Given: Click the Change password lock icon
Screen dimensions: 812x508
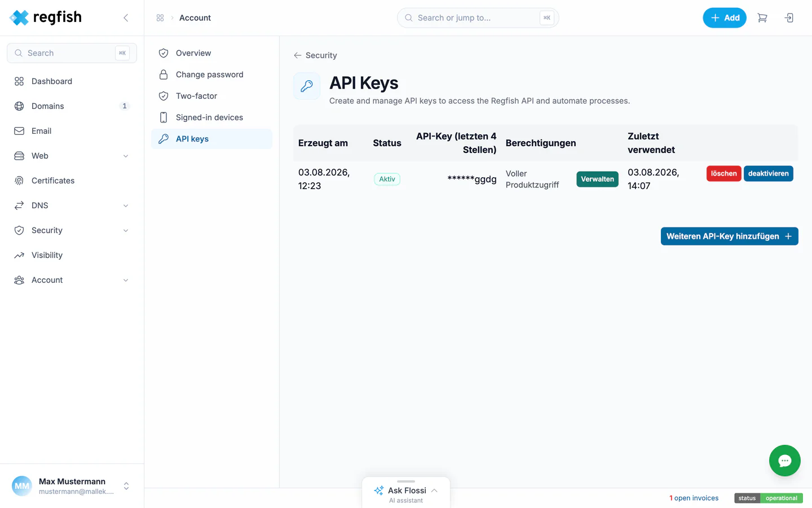Looking at the screenshot, I should coord(164,75).
